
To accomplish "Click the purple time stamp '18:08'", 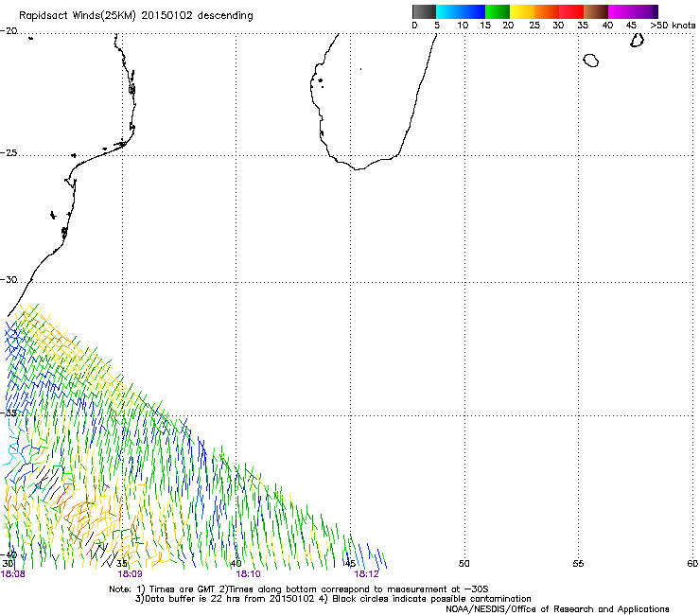I will coord(13,574).
